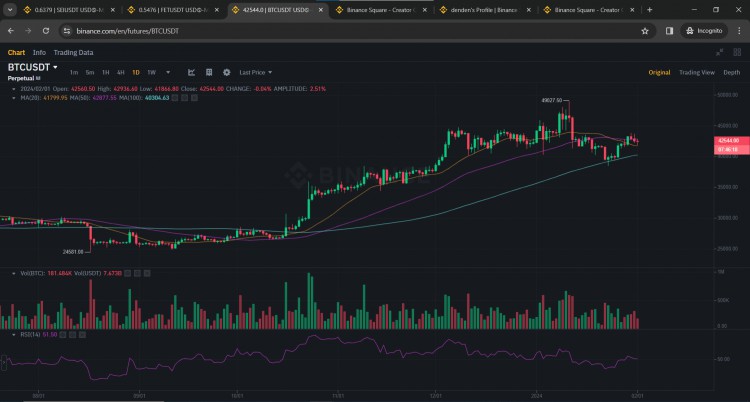Click the 49027.50 high price marker
This screenshot has height=402, width=750.
[x=551, y=100]
